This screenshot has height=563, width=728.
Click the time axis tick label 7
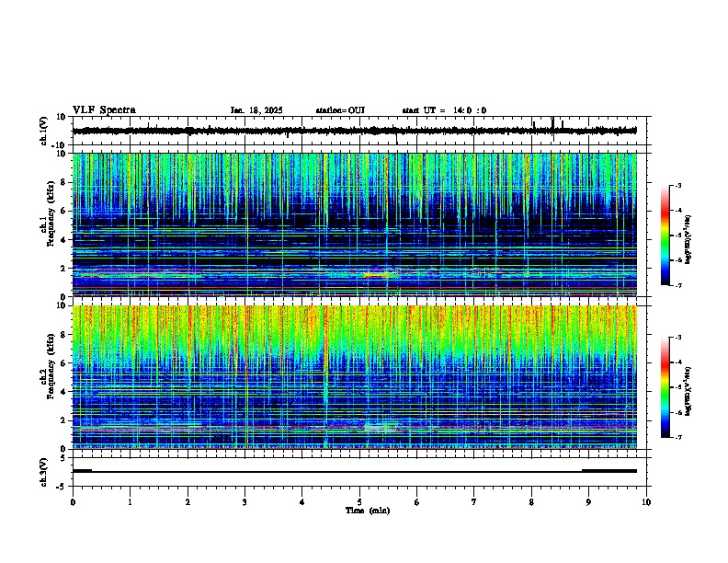[474, 502]
